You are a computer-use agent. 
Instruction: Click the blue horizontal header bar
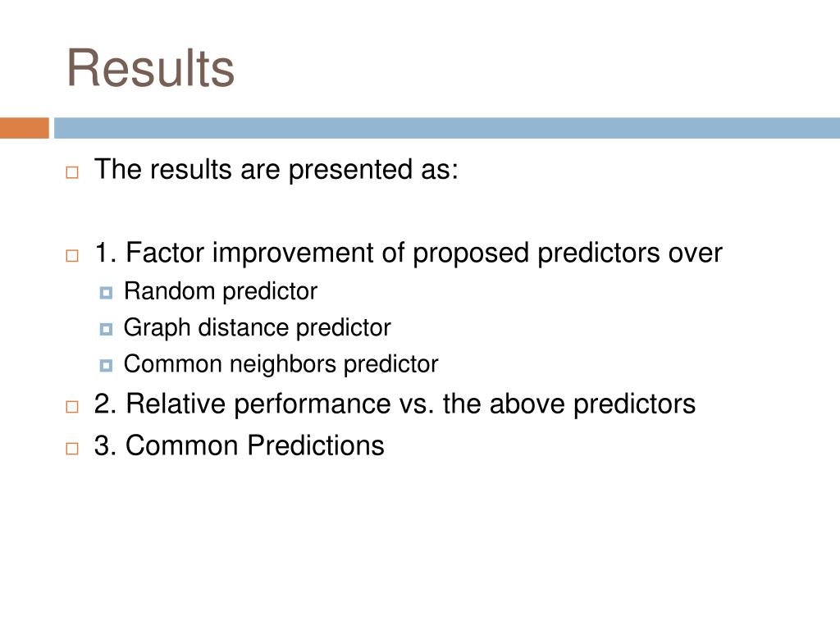(447, 128)
